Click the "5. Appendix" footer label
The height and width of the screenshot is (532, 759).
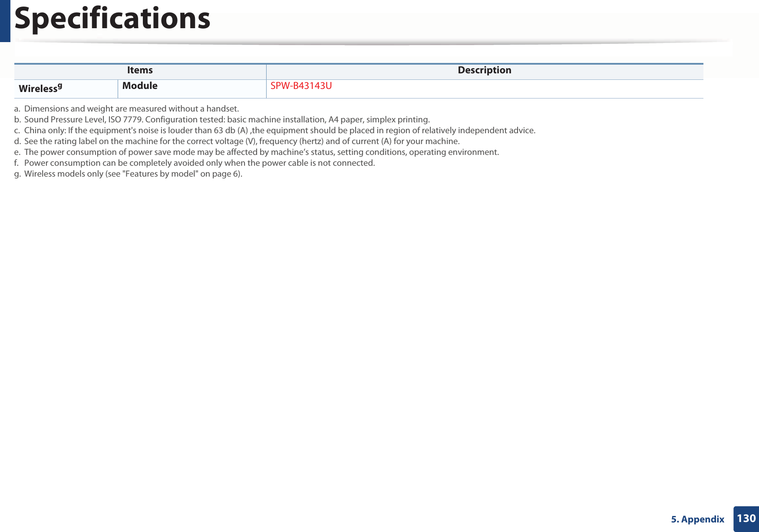pyautogui.click(x=698, y=519)
